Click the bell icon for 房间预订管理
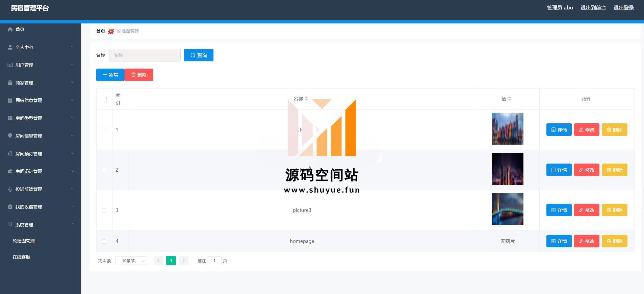This screenshot has height=294, width=644. [10, 154]
